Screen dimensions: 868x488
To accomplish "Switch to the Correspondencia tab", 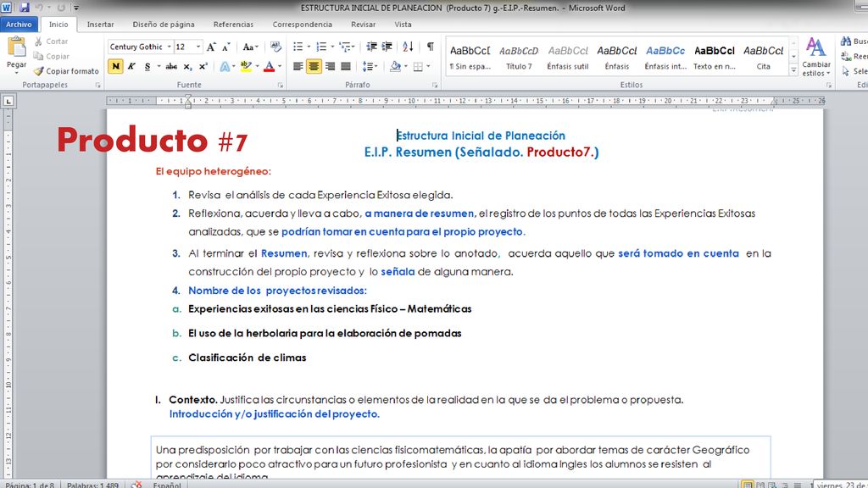I will pyautogui.click(x=303, y=25).
